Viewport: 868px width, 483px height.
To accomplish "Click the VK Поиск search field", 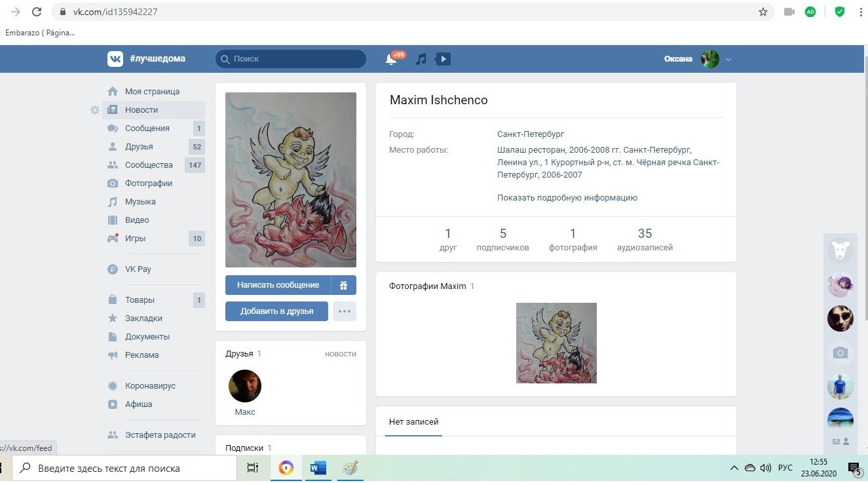I will [291, 59].
